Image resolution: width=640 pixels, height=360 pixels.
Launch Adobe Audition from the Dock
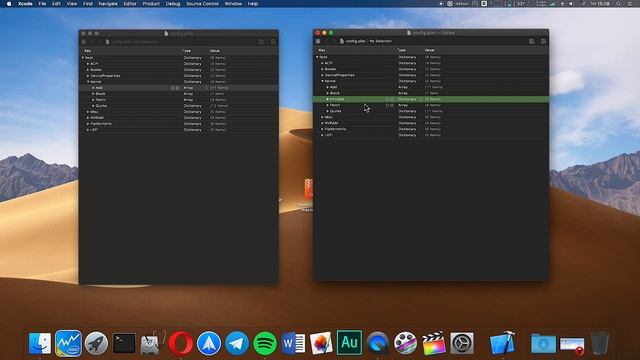pyautogui.click(x=349, y=343)
